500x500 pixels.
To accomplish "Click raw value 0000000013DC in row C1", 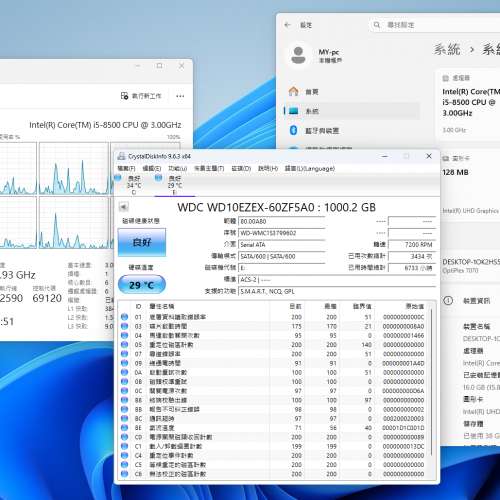I will coord(403,446).
